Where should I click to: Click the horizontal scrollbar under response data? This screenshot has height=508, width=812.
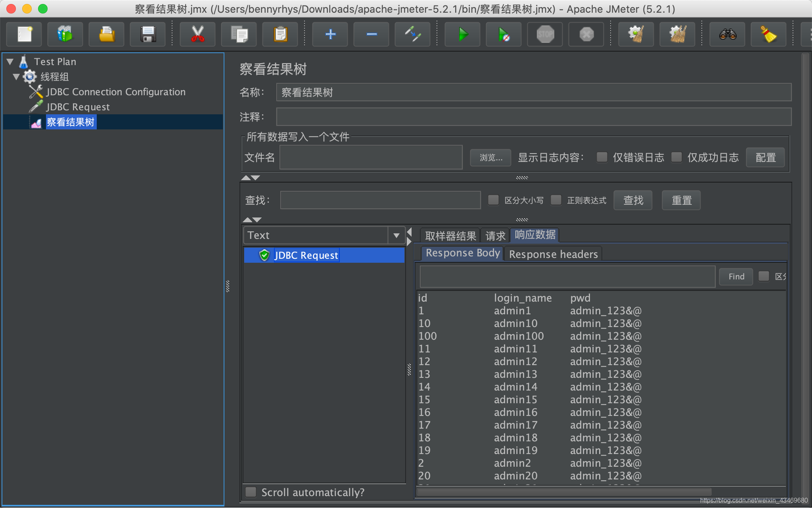click(x=563, y=492)
